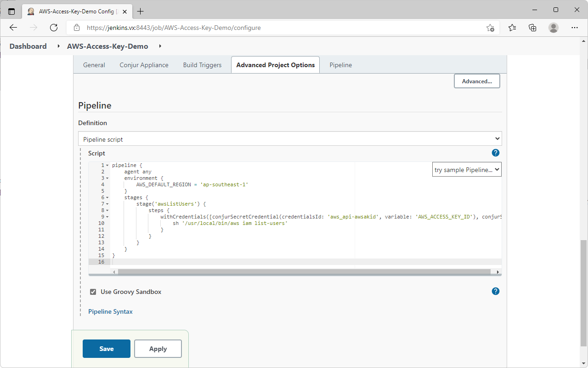The width and height of the screenshot is (588, 368).
Task: Switch to the Build Triggers tab
Action: click(x=202, y=65)
